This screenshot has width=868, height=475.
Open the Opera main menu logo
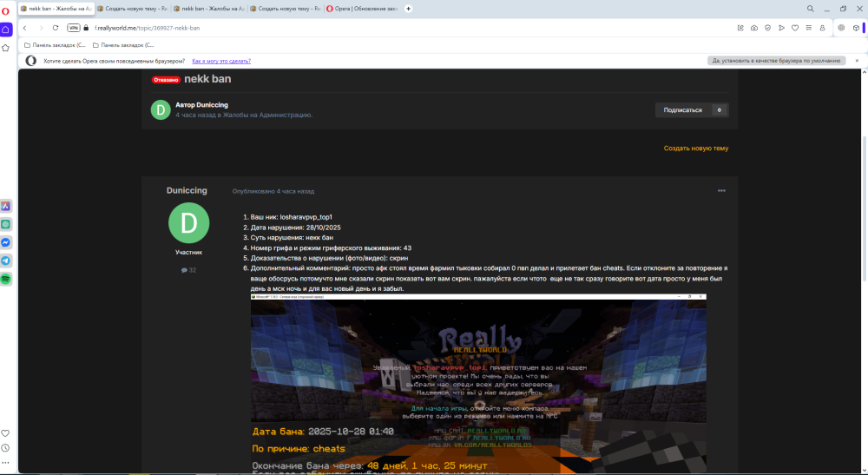click(5, 11)
